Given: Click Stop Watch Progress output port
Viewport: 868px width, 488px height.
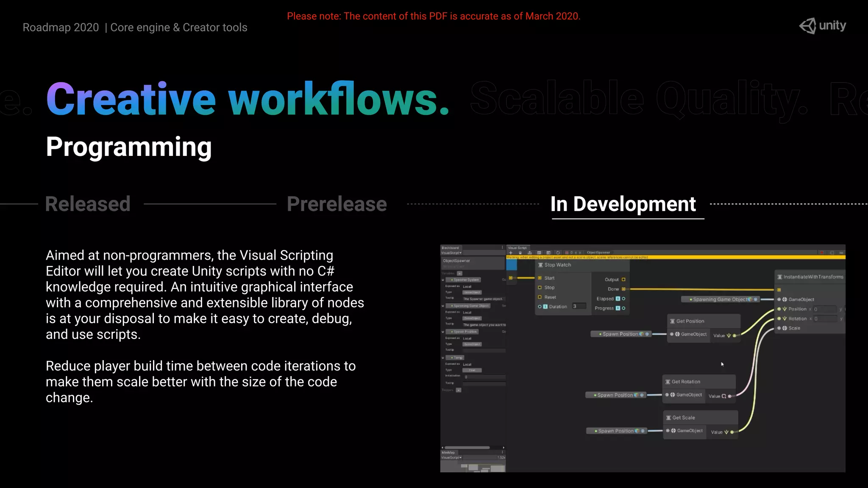Looking at the screenshot, I should point(623,308).
